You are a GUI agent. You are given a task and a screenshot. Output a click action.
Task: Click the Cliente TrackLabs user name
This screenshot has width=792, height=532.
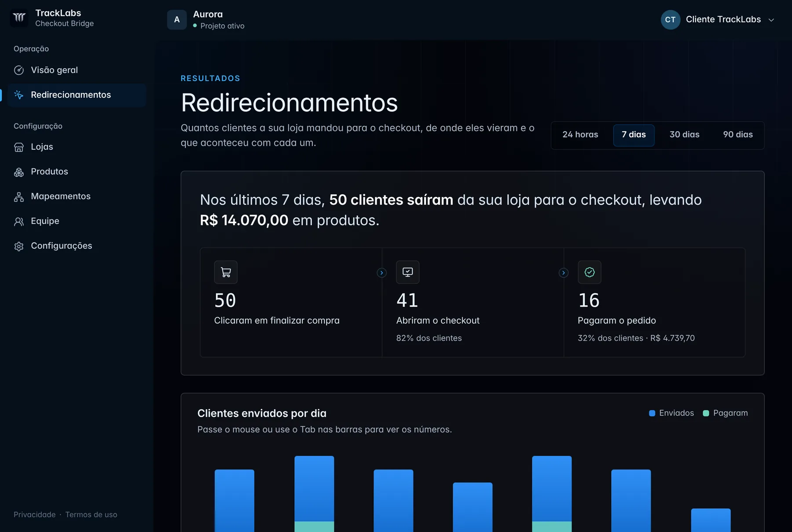coord(723,19)
